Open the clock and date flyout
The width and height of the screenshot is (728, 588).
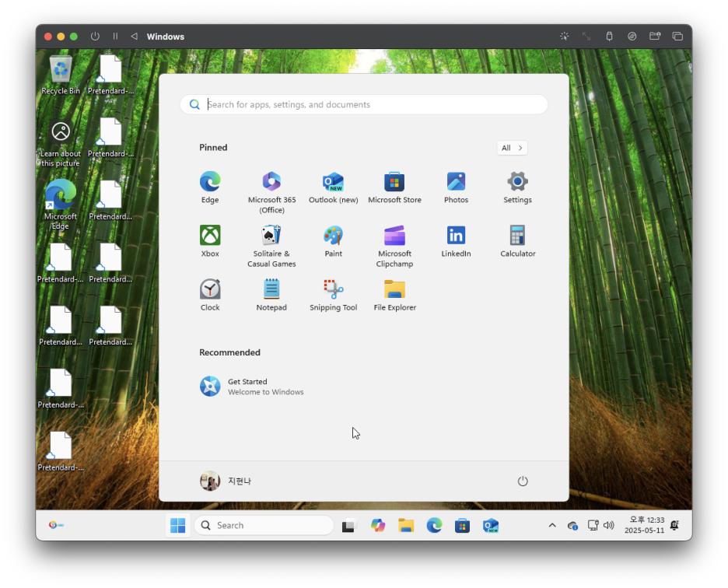(x=645, y=525)
